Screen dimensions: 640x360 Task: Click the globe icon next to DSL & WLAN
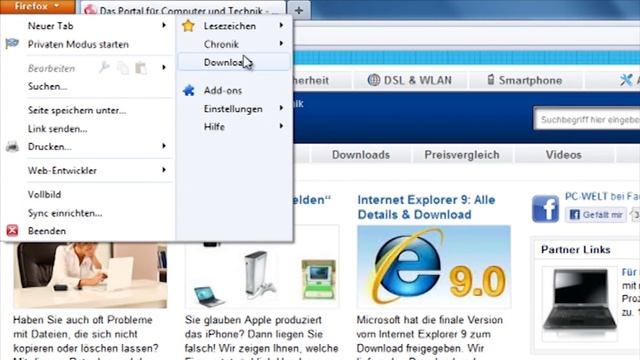click(x=373, y=80)
